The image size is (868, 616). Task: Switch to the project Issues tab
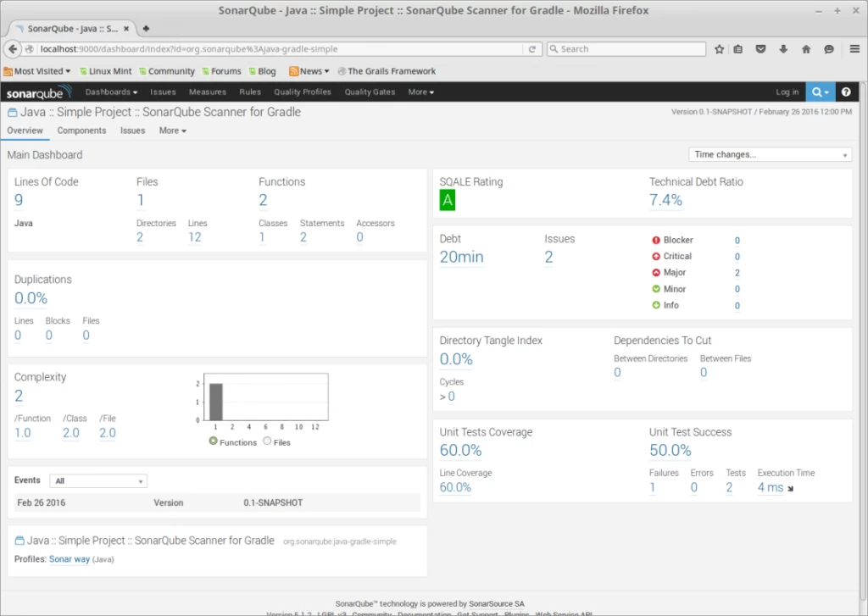[132, 130]
